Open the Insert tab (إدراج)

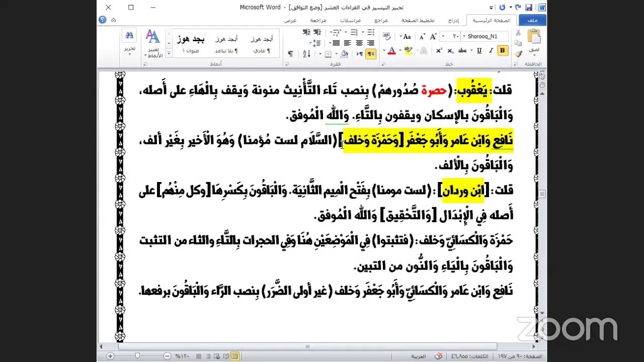pos(453,20)
